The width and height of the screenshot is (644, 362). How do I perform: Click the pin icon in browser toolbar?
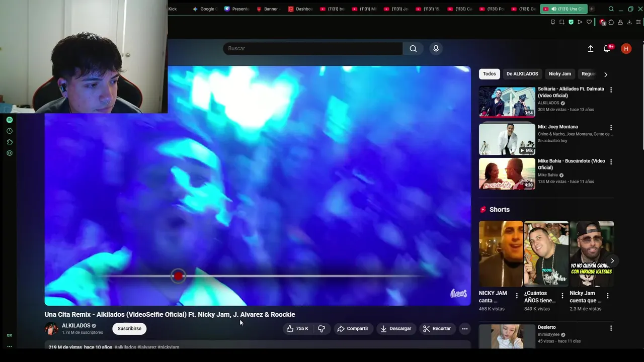(552, 22)
